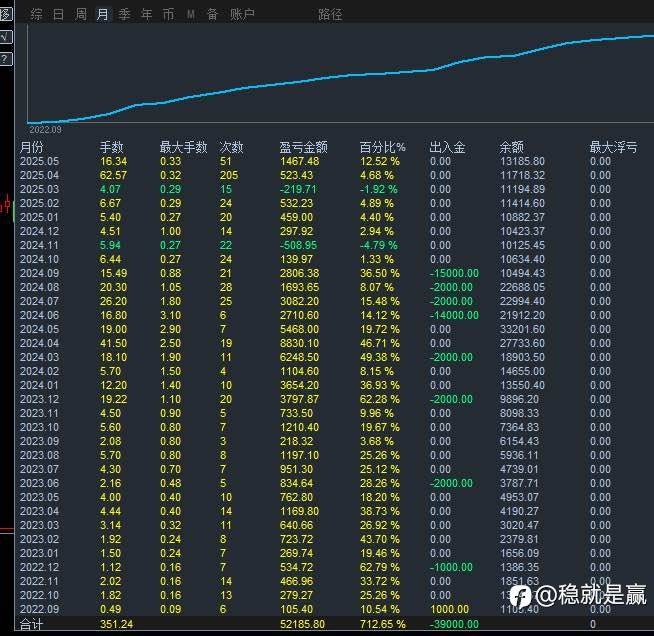This screenshot has width=654, height=636.
Task: Click the M tab
Action: click(x=191, y=15)
